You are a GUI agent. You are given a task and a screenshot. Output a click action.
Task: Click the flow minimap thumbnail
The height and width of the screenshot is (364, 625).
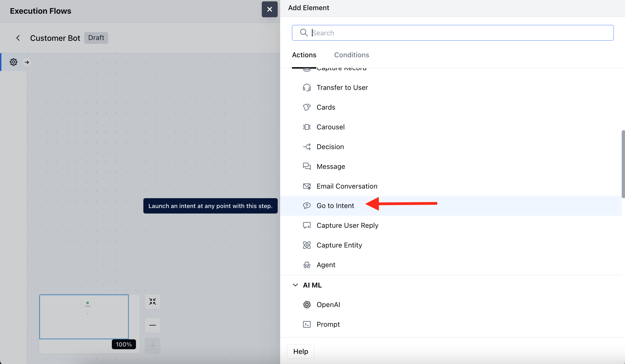point(84,317)
